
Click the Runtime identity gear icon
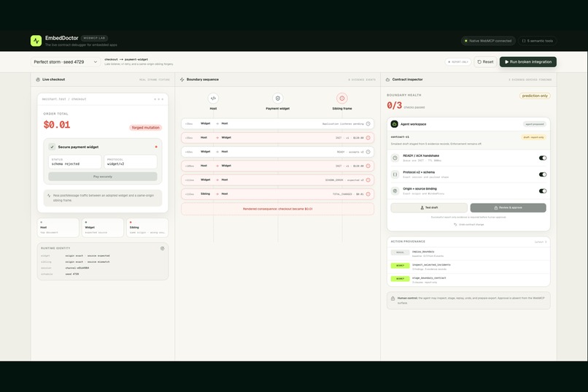click(163, 248)
